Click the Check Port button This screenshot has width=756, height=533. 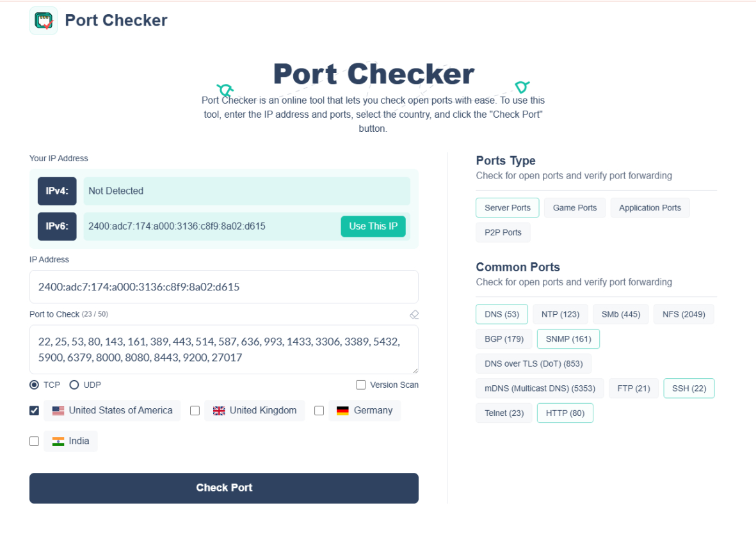click(223, 488)
